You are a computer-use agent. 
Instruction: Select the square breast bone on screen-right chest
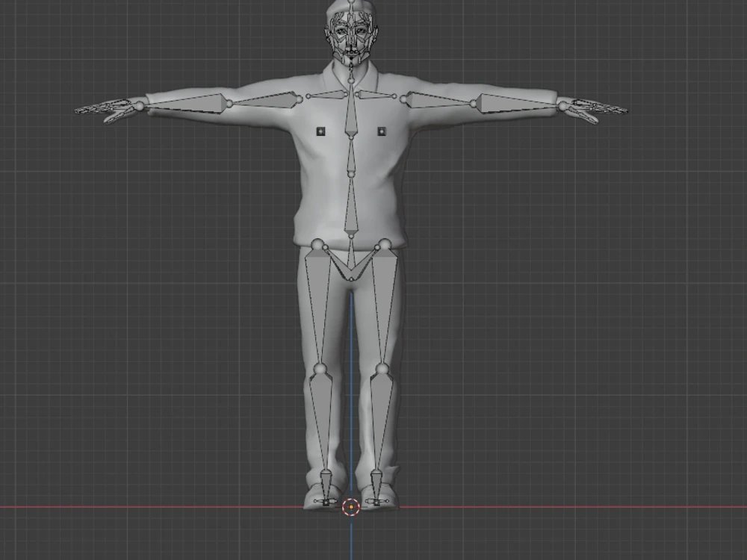(x=382, y=131)
